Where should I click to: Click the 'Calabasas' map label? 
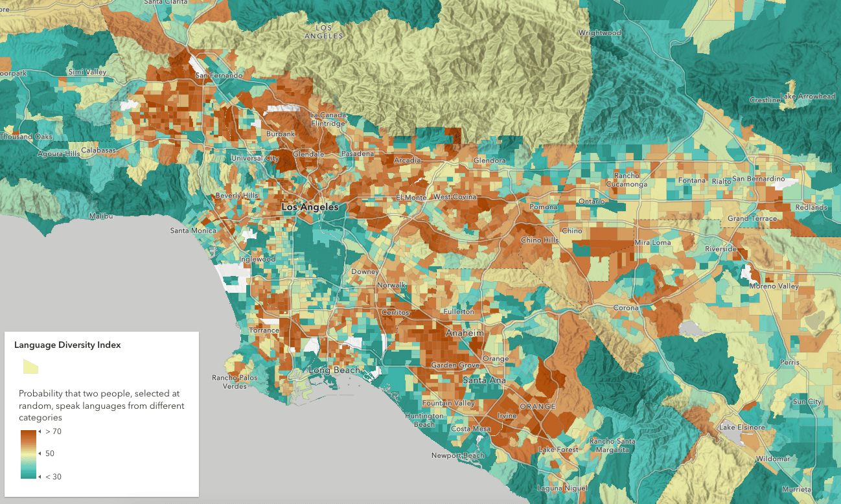click(x=100, y=150)
